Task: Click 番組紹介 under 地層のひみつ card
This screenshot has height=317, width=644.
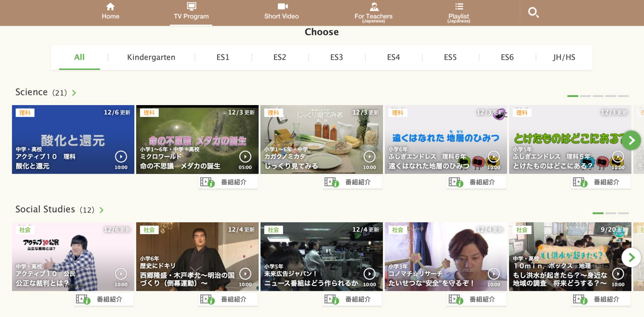Action: 476,182
